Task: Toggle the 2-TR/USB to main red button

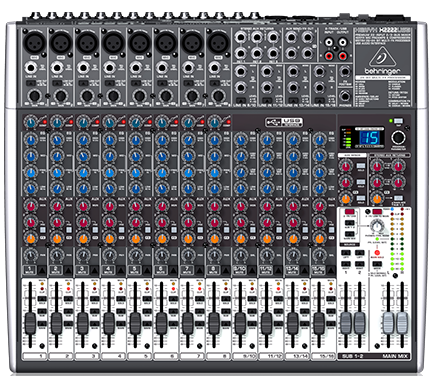Action: (x=377, y=212)
